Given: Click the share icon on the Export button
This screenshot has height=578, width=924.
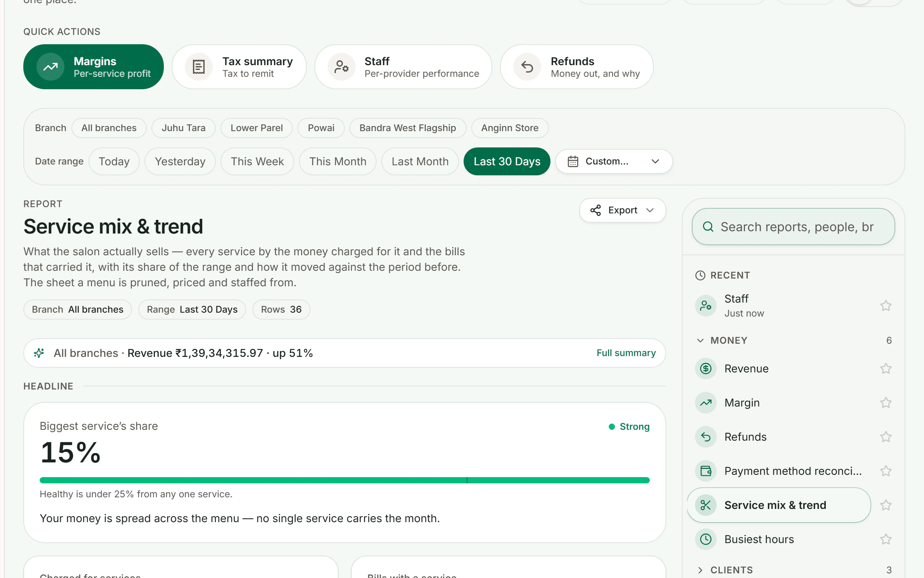Looking at the screenshot, I should click(596, 210).
